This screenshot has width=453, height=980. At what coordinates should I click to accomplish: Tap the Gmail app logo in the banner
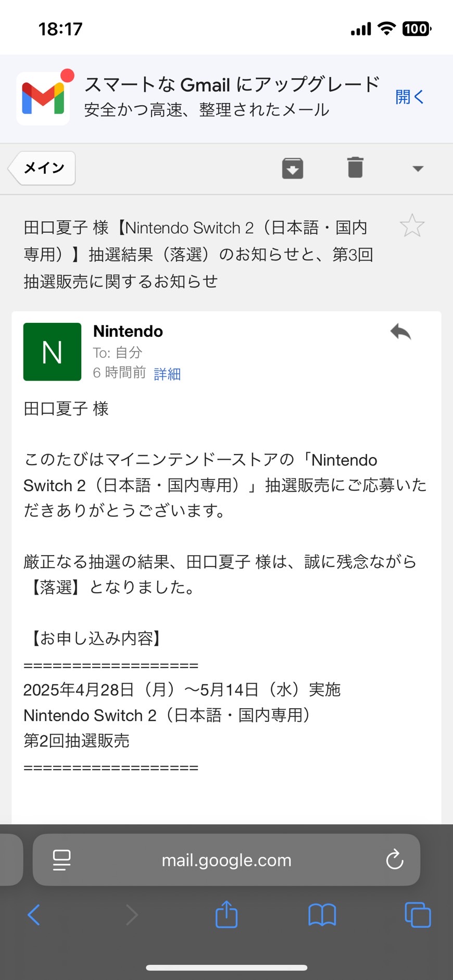tap(43, 98)
